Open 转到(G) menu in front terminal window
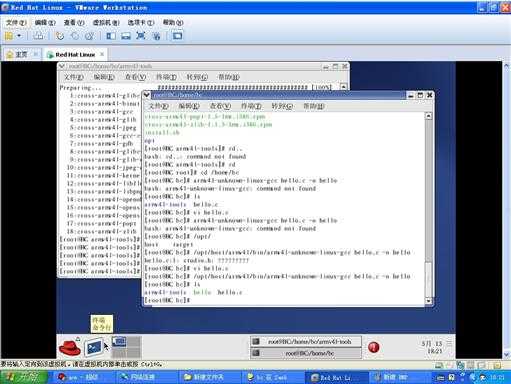The height and width of the screenshot is (384, 511). (282, 106)
